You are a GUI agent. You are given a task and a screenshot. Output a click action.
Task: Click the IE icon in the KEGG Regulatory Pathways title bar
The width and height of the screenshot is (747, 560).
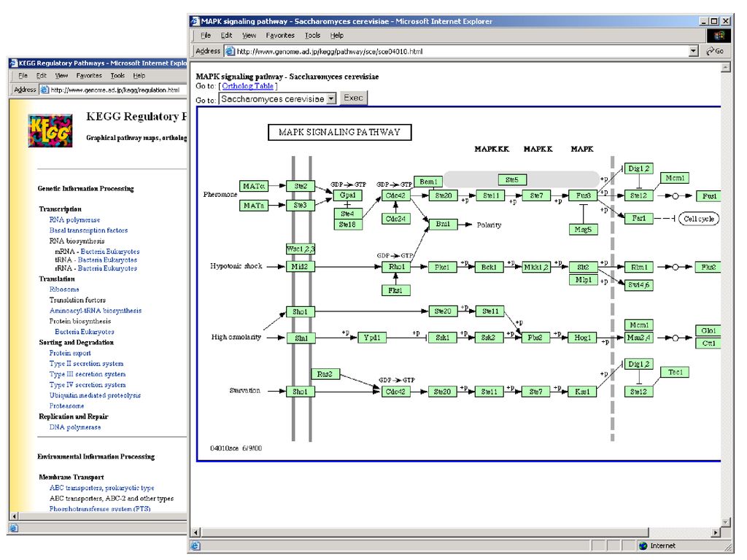click(13, 63)
